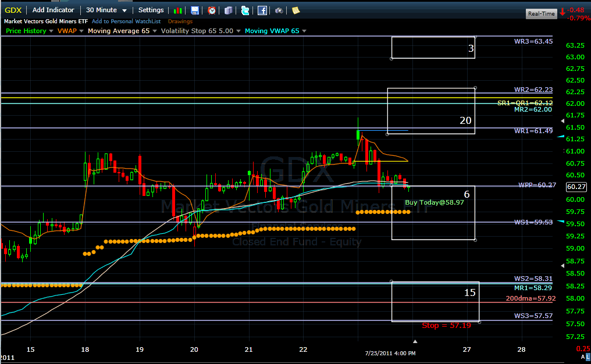This screenshot has width=591, height=364.
Task: Click the WR2=62.23 level label
Action: (x=533, y=90)
